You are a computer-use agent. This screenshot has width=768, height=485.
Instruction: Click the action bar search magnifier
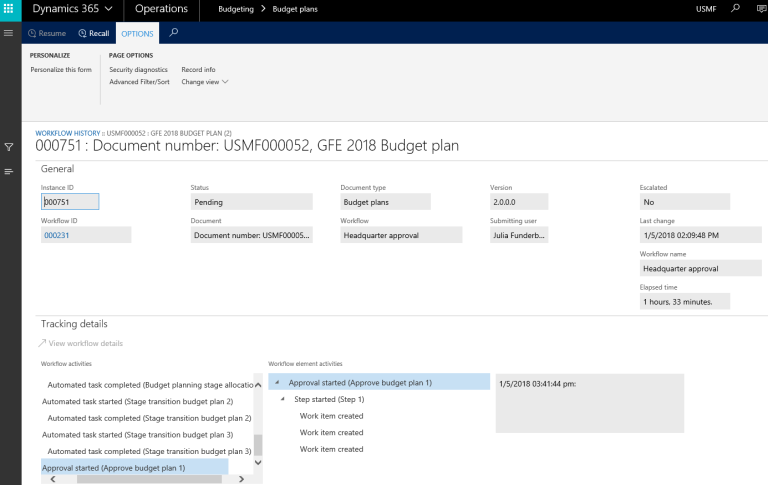(x=174, y=33)
